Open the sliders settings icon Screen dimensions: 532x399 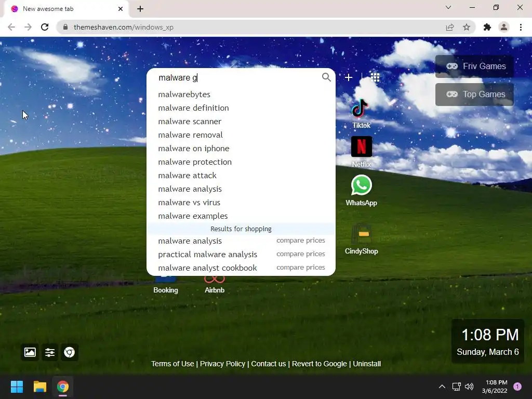pyautogui.click(x=50, y=352)
